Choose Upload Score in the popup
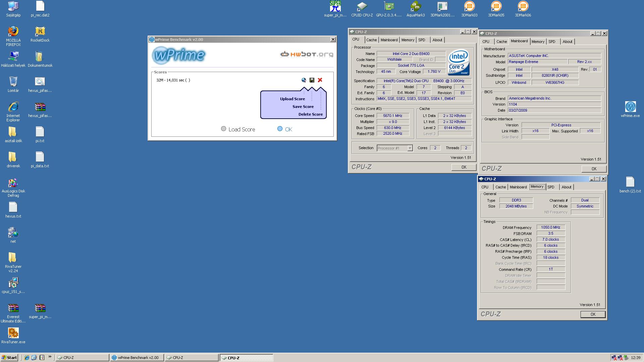The width and height of the screenshot is (644, 362). [x=292, y=99]
